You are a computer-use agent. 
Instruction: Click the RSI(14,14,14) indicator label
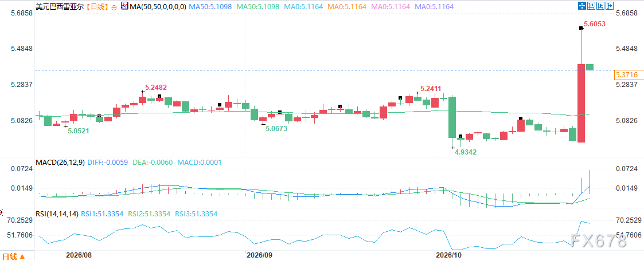point(58,214)
